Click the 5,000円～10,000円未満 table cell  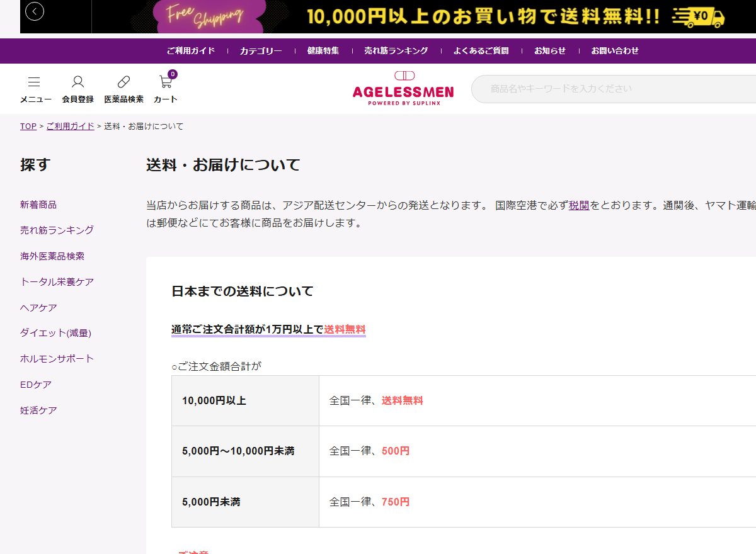[246, 451]
